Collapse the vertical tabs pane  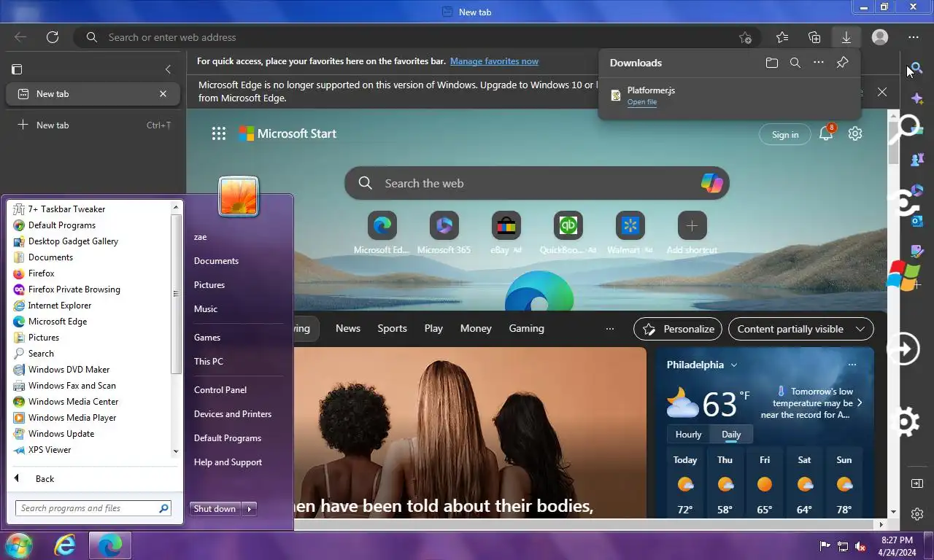[168, 69]
